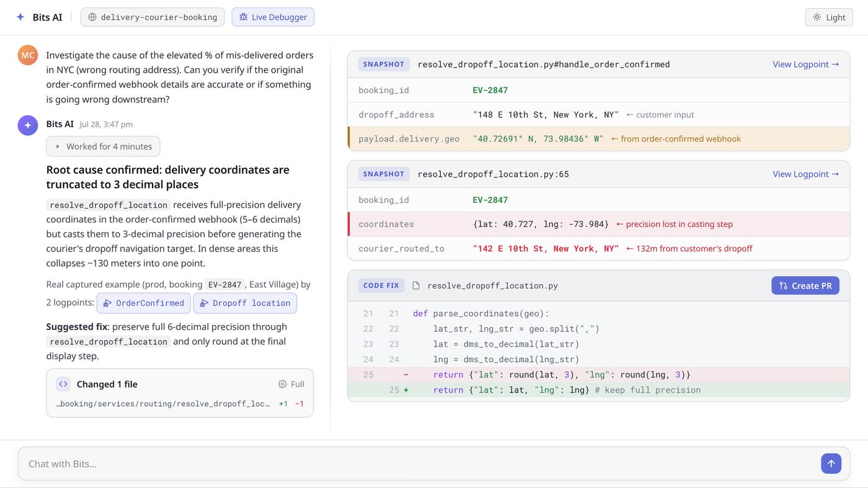
Task: Click the Create PR button
Action: [805, 285]
